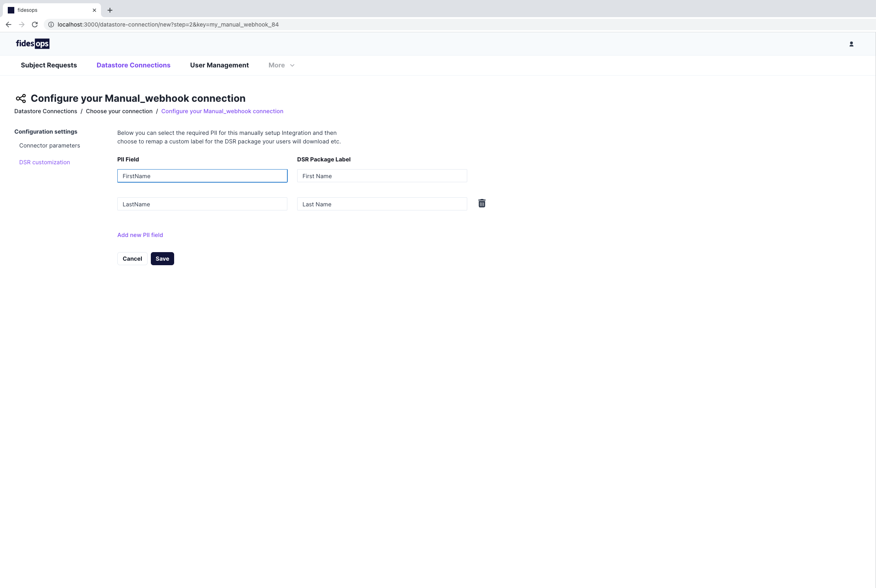This screenshot has width=876, height=588.
Task: Add new PII field link
Action: [x=140, y=235]
